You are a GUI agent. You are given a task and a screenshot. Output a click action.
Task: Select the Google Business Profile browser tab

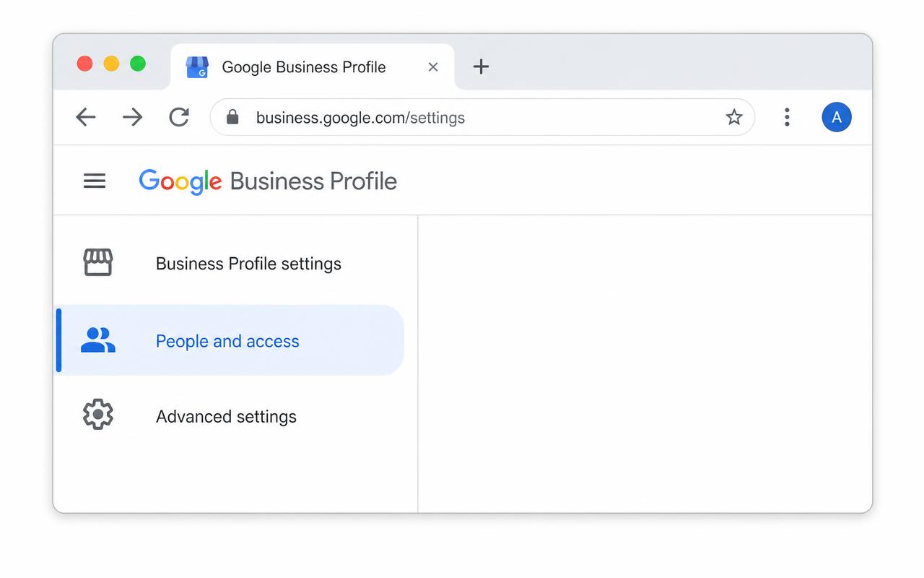[x=312, y=67]
